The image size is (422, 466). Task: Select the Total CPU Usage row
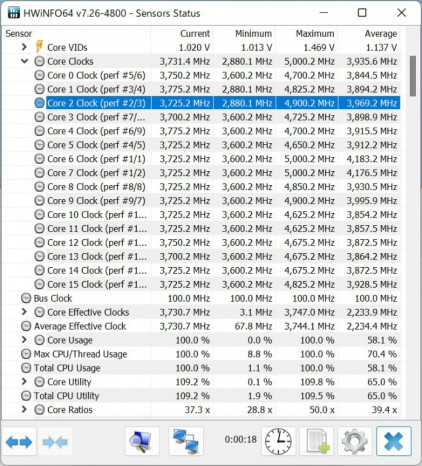click(x=202, y=368)
